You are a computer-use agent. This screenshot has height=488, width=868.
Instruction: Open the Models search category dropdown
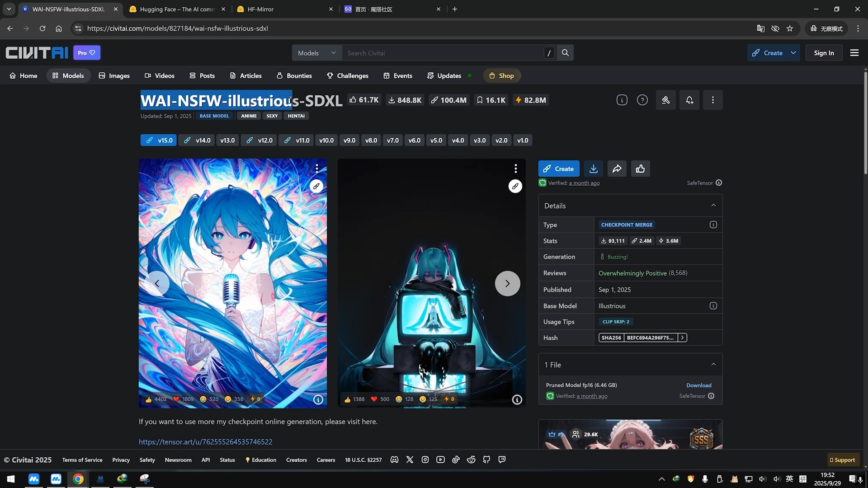(x=316, y=53)
